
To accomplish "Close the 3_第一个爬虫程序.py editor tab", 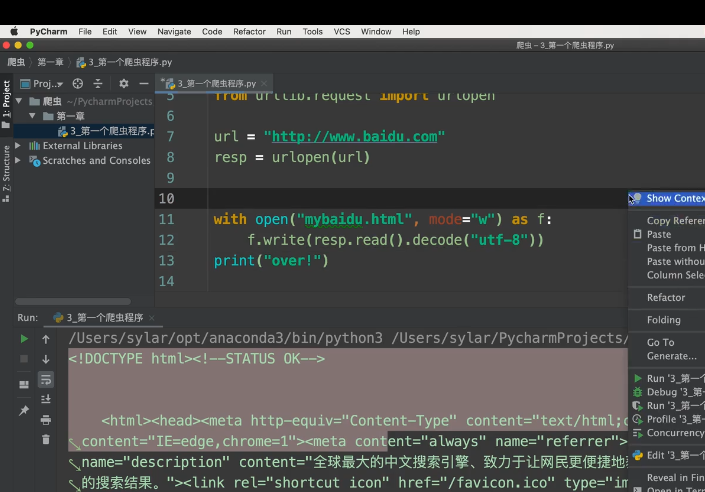I will (x=265, y=84).
